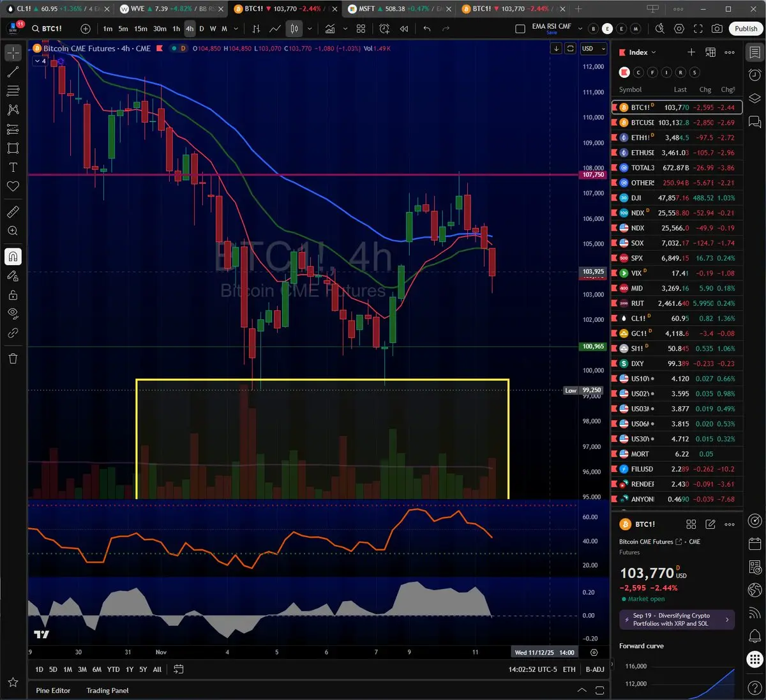
Task: Select the crosshair cursor tool
Action: click(x=13, y=52)
